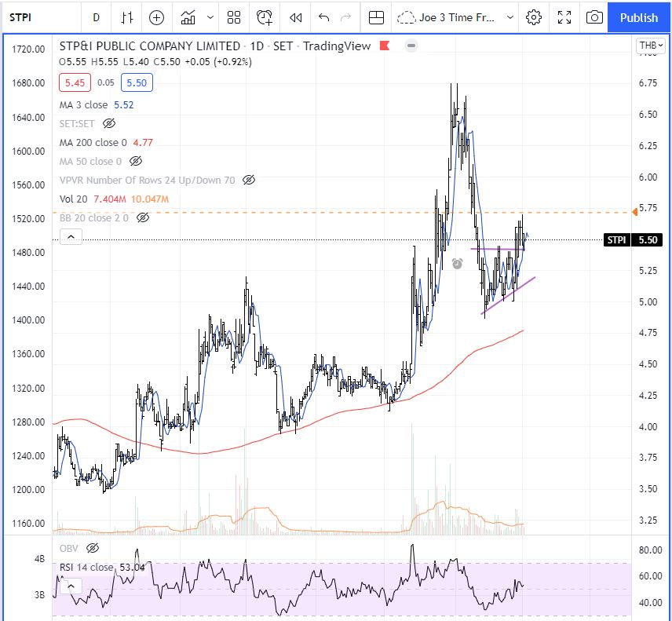
Task: Open the Indicators and strategies icon
Action: click(x=188, y=17)
